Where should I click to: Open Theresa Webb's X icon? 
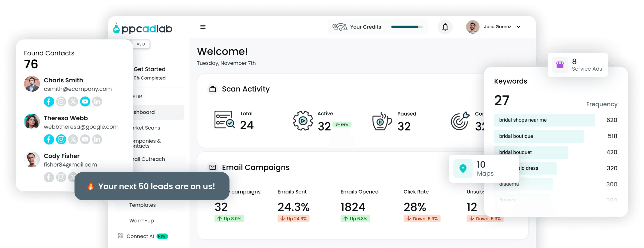[73, 139]
